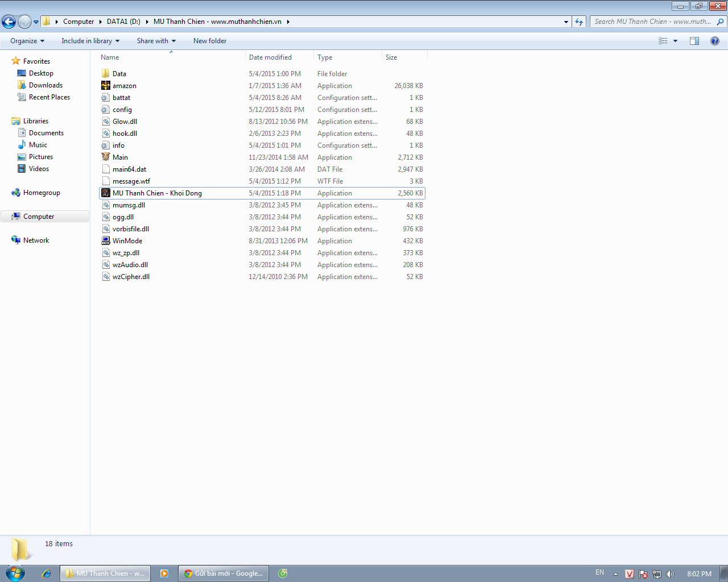
Task: Open Homegroup in the navigation pane
Action: (x=42, y=193)
